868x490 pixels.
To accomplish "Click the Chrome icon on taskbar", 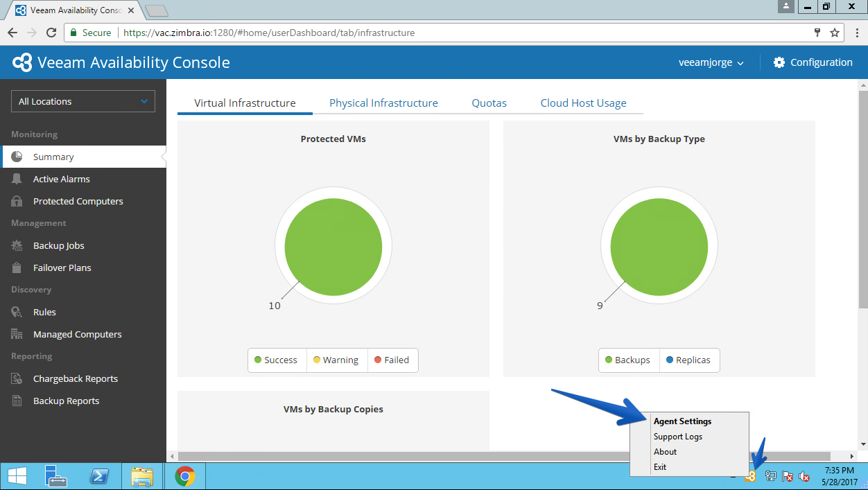I will [x=184, y=476].
